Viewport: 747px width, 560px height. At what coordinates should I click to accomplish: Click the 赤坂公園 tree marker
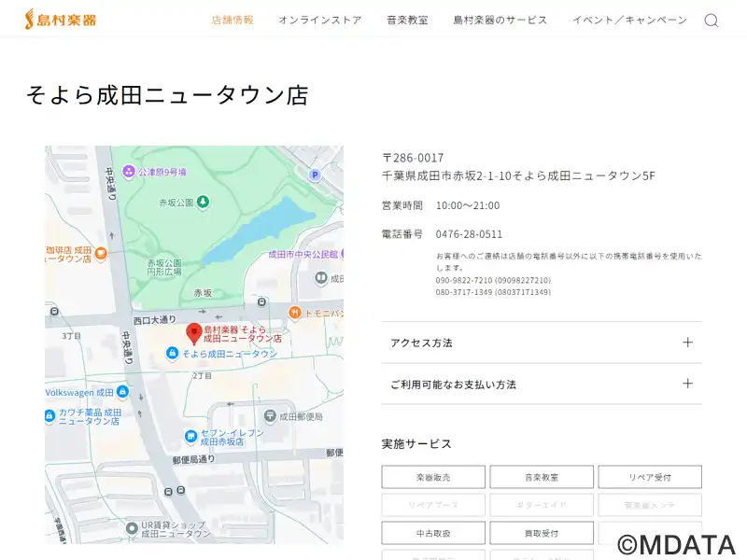tap(203, 202)
